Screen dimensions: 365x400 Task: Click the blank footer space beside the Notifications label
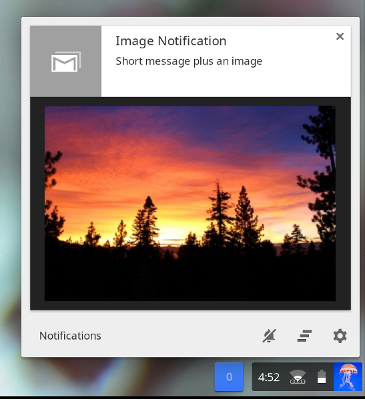(180, 336)
